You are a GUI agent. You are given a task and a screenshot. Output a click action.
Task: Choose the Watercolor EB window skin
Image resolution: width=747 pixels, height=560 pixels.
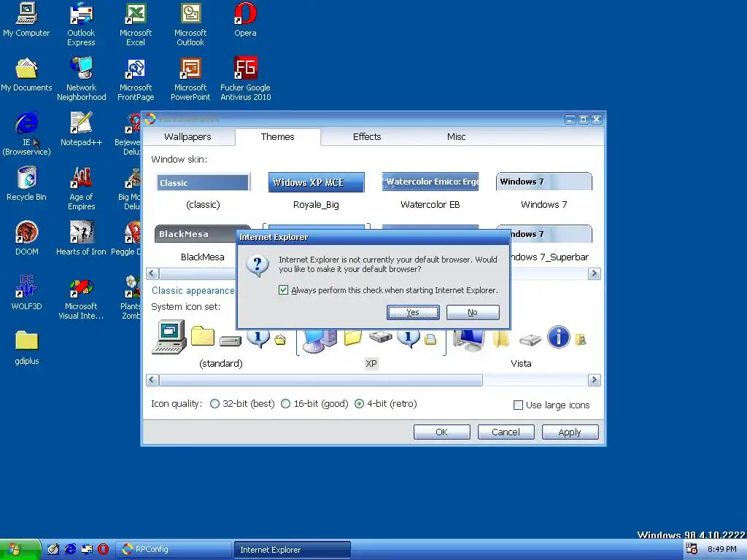click(x=430, y=191)
